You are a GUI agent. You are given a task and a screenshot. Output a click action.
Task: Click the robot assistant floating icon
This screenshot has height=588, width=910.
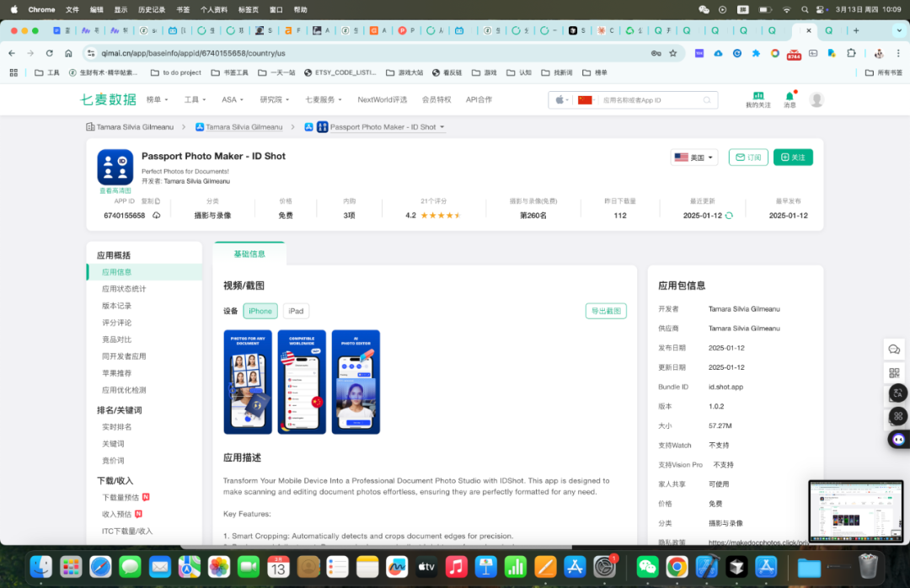[x=898, y=439]
